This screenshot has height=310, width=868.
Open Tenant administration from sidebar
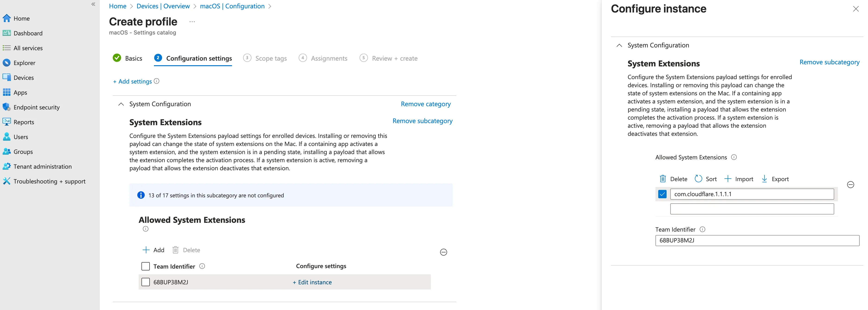click(x=42, y=166)
